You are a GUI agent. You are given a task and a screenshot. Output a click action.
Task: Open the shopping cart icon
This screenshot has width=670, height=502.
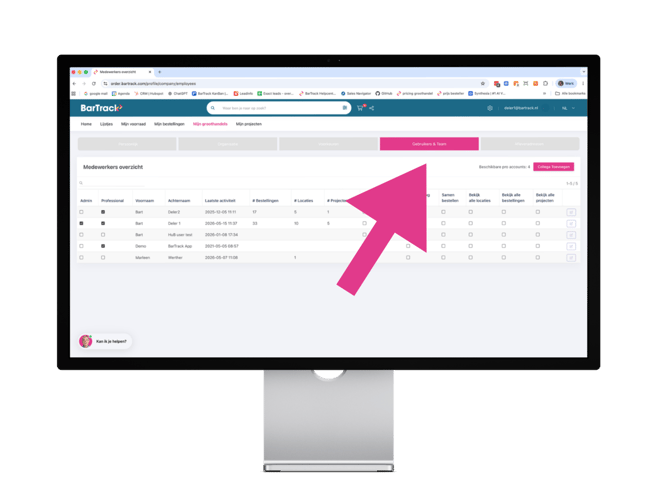(x=360, y=108)
